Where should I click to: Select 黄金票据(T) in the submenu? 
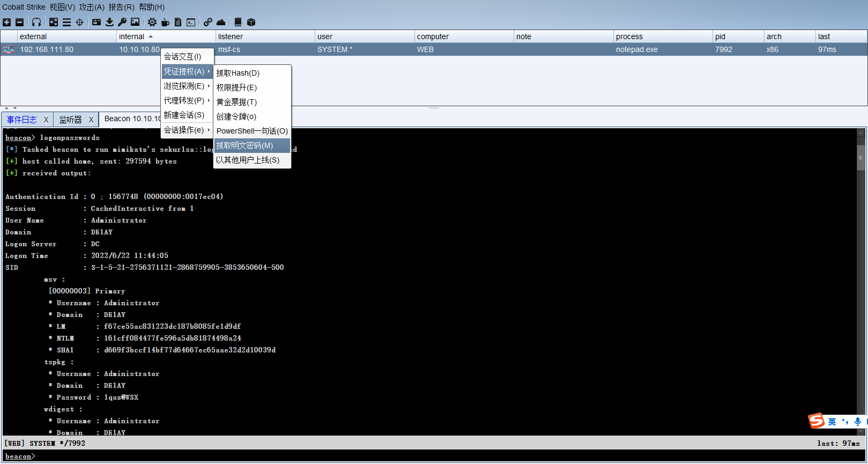coord(252,102)
